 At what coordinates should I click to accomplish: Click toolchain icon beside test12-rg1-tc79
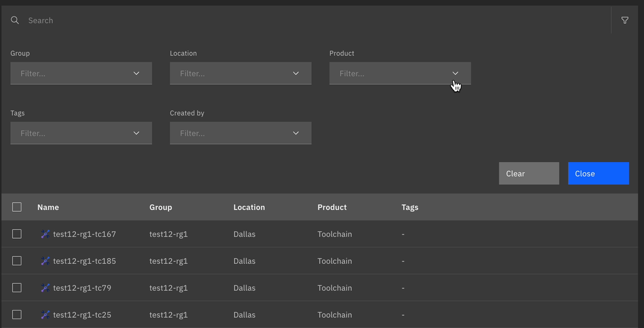(45, 288)
